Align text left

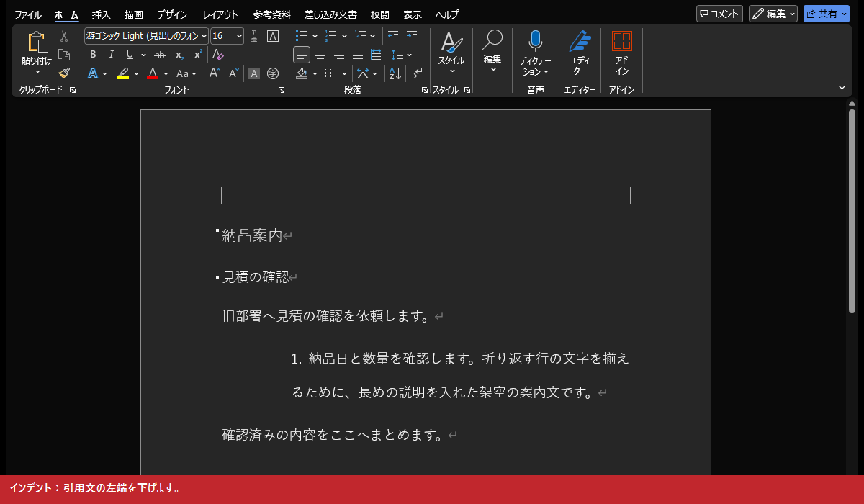point(302,55)
